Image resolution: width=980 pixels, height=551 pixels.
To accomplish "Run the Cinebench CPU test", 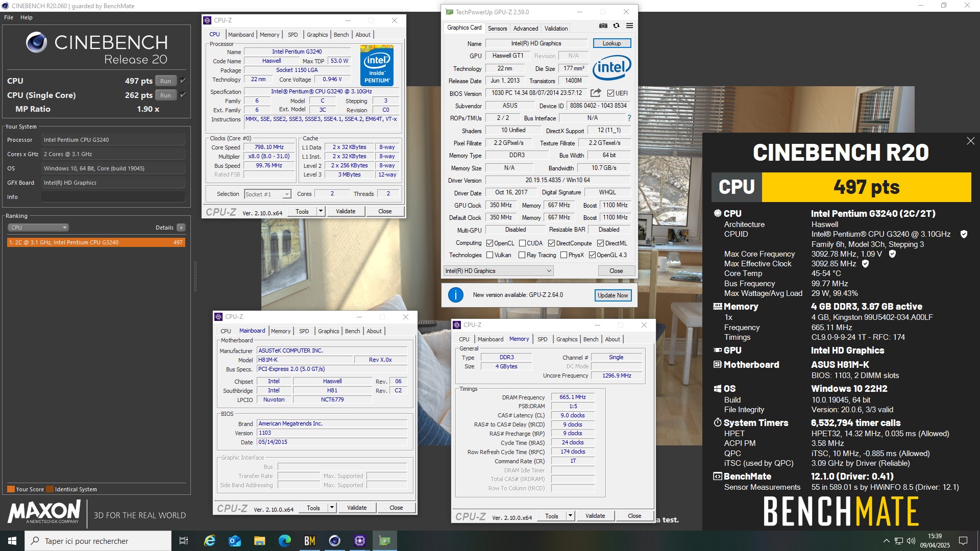I will click(x=165, y=81).
